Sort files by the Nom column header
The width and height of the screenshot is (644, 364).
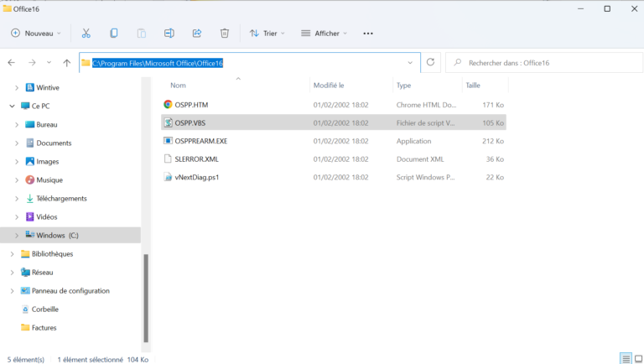[x=178, y=86]
